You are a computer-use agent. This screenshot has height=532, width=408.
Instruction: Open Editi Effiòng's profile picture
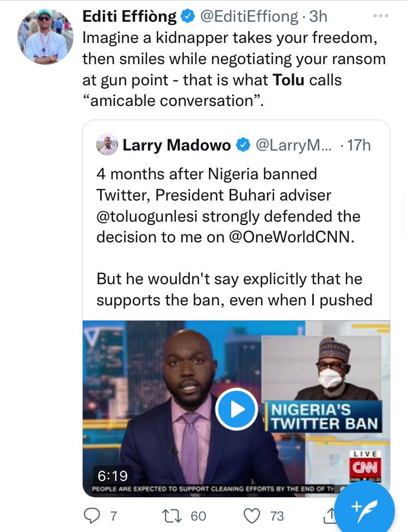coord(45,36)
